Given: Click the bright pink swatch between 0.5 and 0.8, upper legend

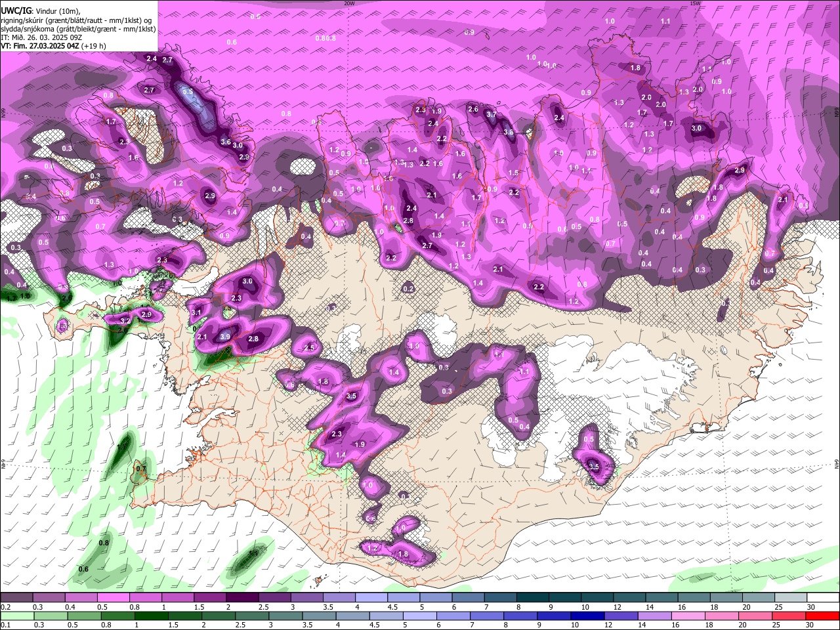Looking at the screenshot, I should coord(113,598).
